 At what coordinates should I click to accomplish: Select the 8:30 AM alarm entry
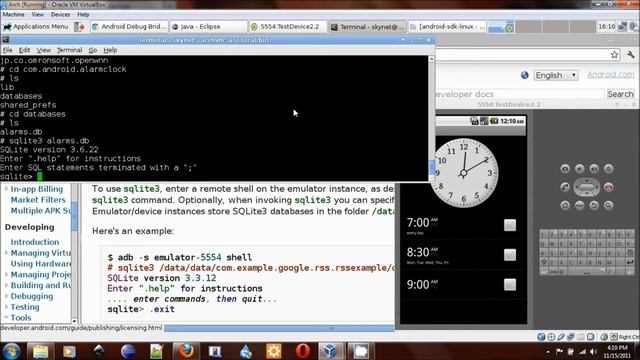[x=463, y=255]
